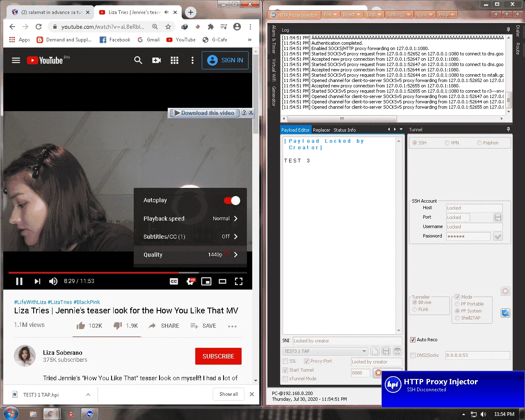Viewport: 525px width, 420px height.
Task: Like the video showing 102K likes
Action: tap(89, 326)
